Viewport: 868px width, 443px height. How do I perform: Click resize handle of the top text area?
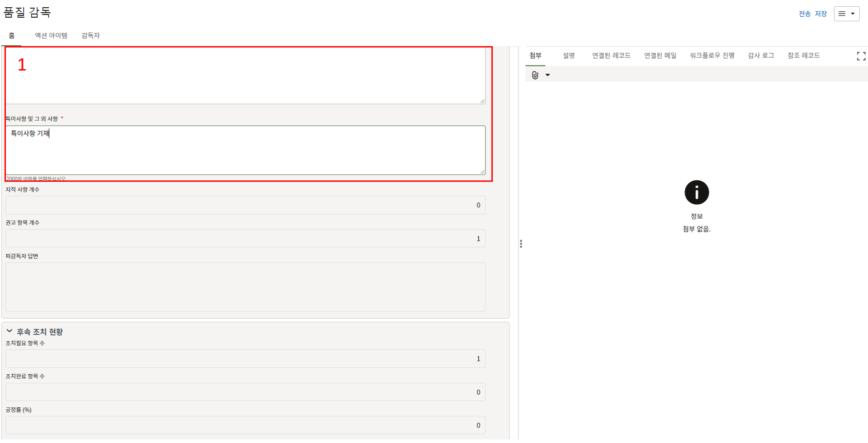(482, 101)
